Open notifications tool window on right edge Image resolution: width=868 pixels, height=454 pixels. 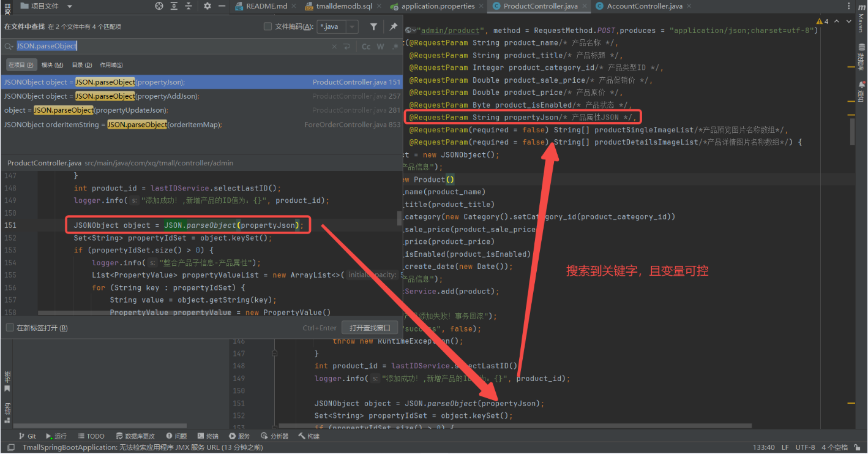click(861, 92)
